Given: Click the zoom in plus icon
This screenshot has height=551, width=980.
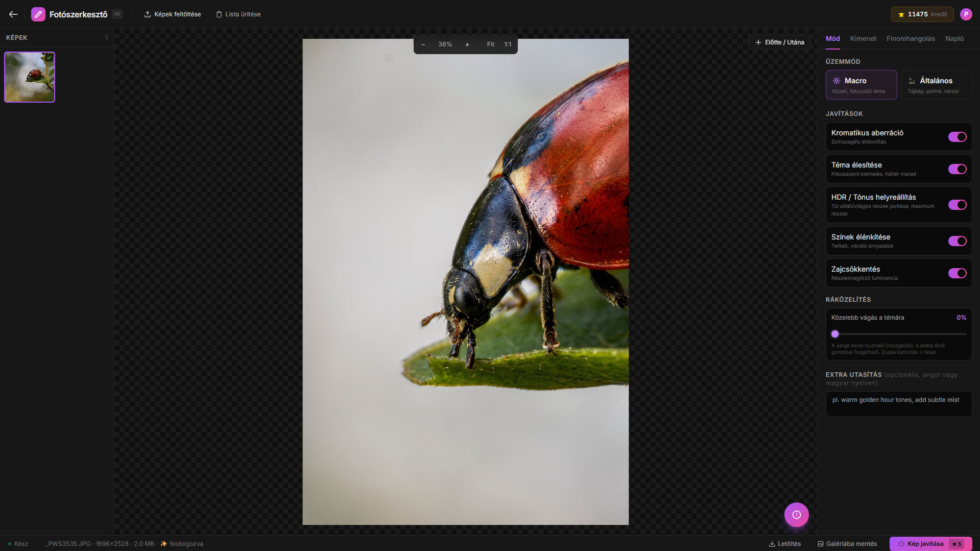Looking at the screenshot, I should coord(467,44).
